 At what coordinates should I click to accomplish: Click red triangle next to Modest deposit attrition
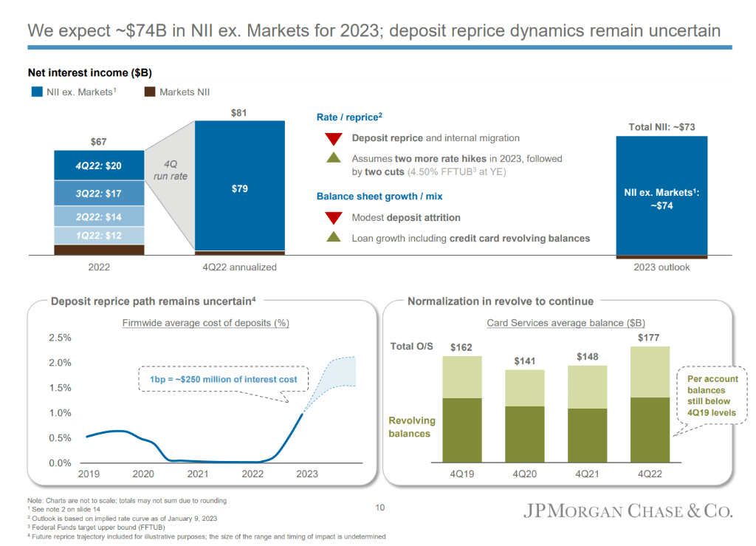point(334,218)
